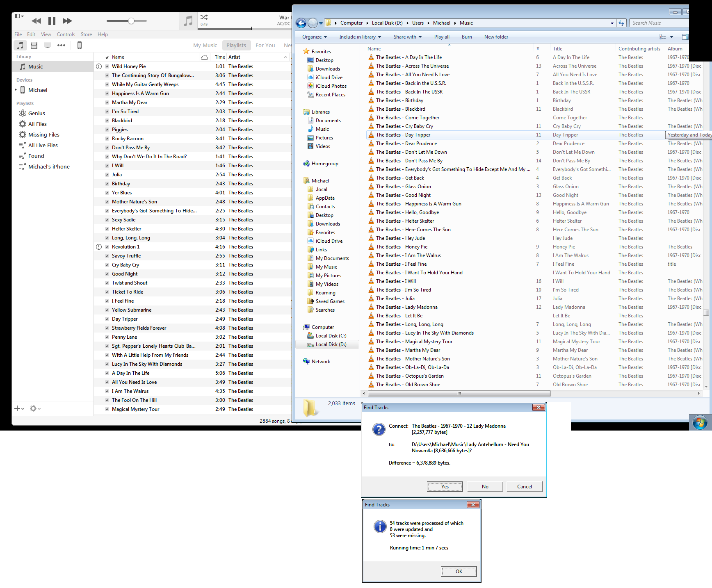Skip to next track in iTunes

point(67,21)
